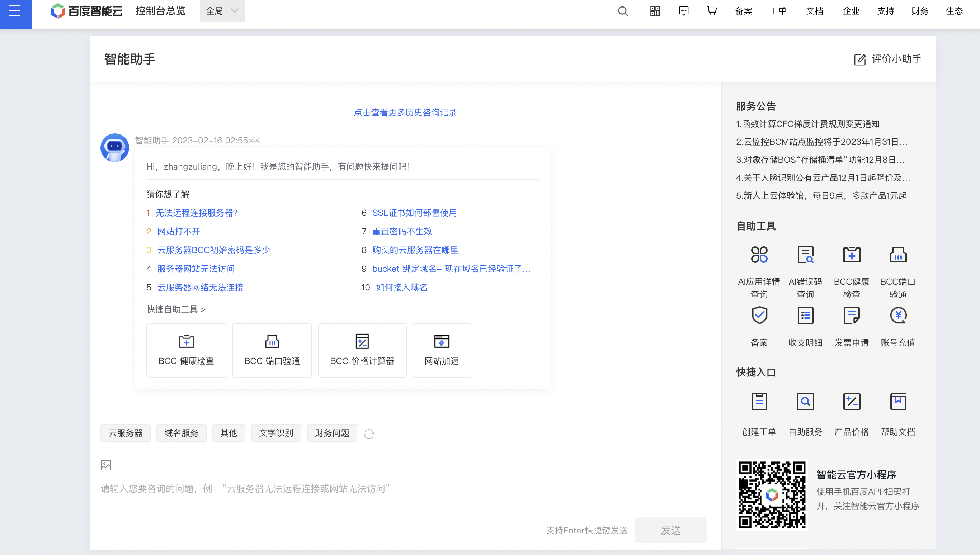Open question SSL证书如何部署使用
Viewport: 980px width, 555px height.
(415, 213)
